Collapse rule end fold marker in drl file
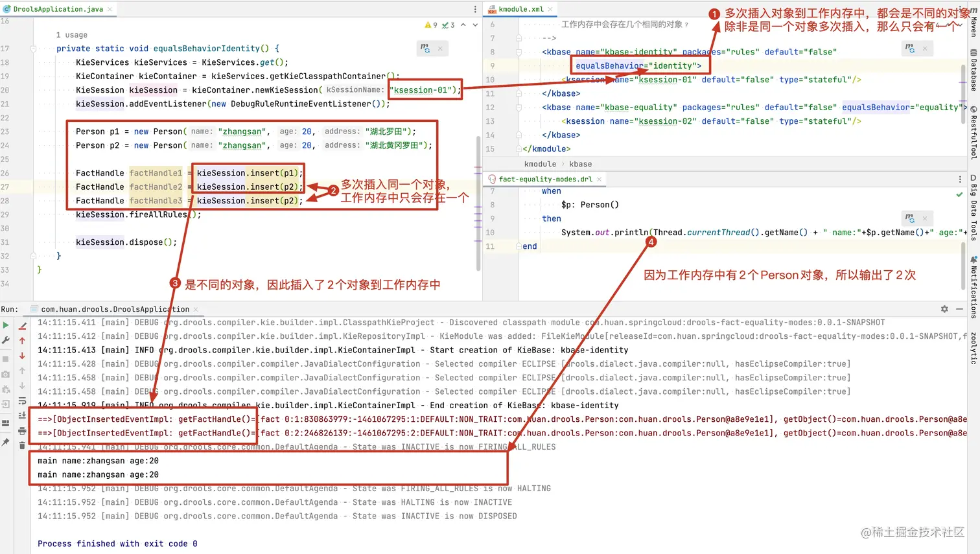Image resolution: width=980 pixels, height=554 pixels. tap(519, 246)
